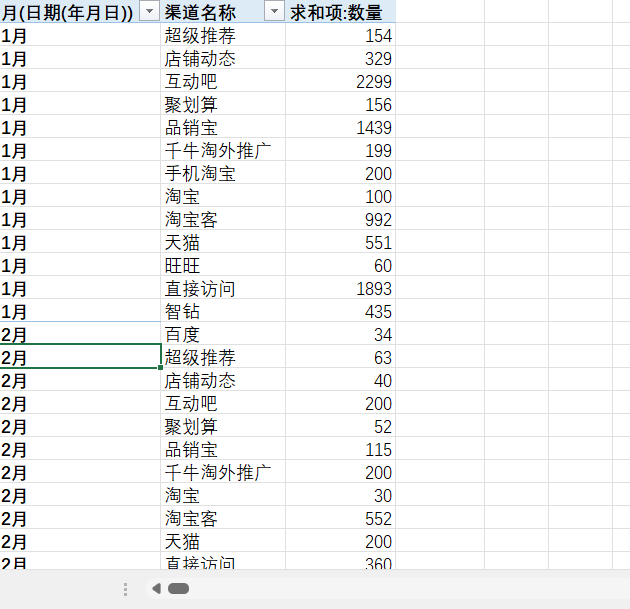The width and height of the screenshot is (630, 609).
Task: Select the value cell 992
Action: click(341, 219)
